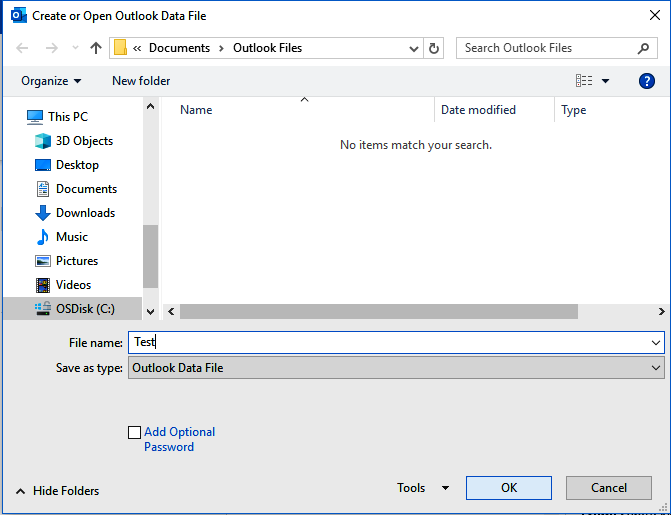The height and width of the screenshot is (515, 671).
Task: Open the Downloads folder
Action: click(75, 213)
